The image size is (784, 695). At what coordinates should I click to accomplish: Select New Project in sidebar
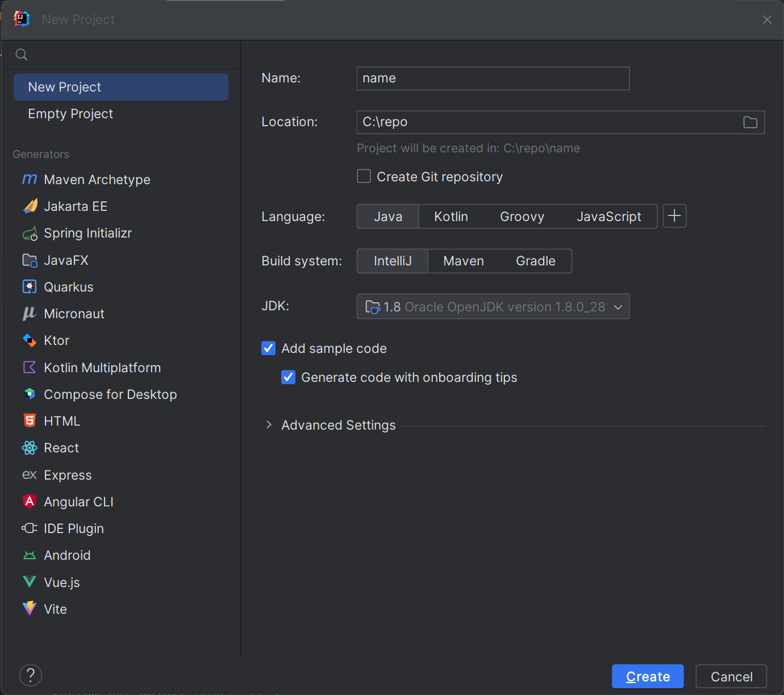point(121,87)
